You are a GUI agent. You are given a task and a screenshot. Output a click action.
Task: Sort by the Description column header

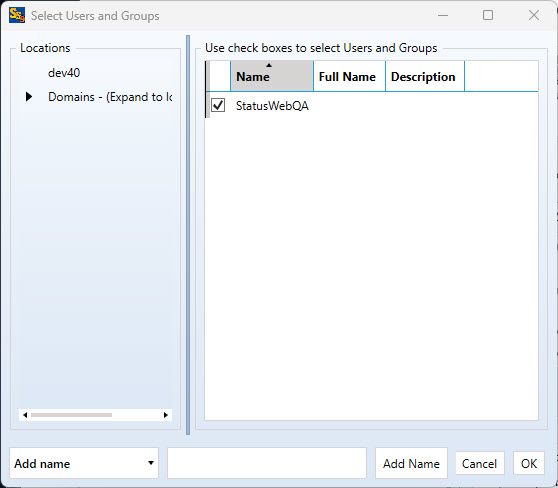425,76
